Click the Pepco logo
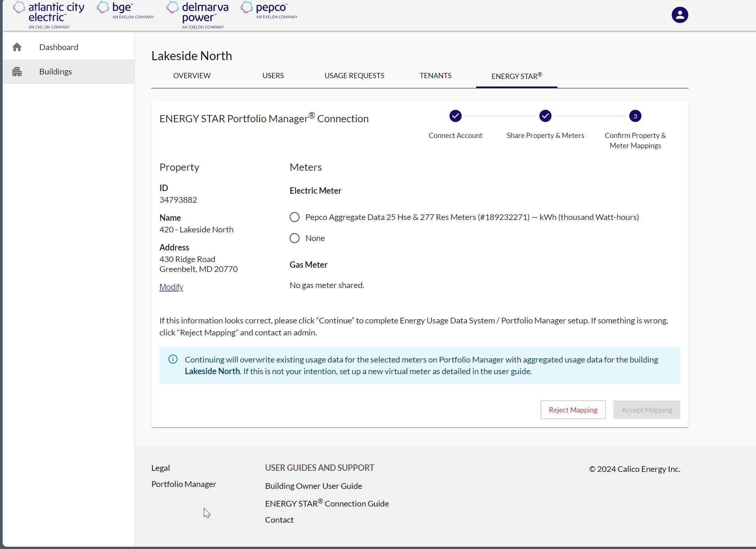Image resolution: width=756 pixels, height=549 pixels. pos(269,10)
